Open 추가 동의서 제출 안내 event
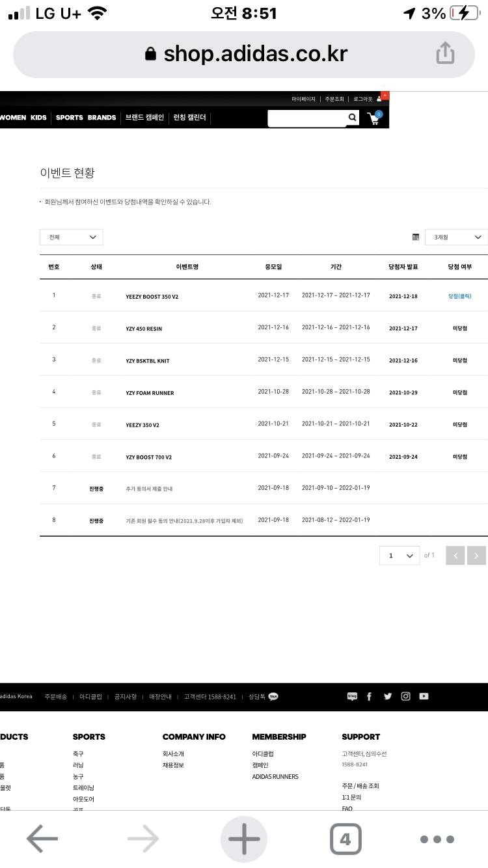The image size is (488, 868). pos(149,489)
